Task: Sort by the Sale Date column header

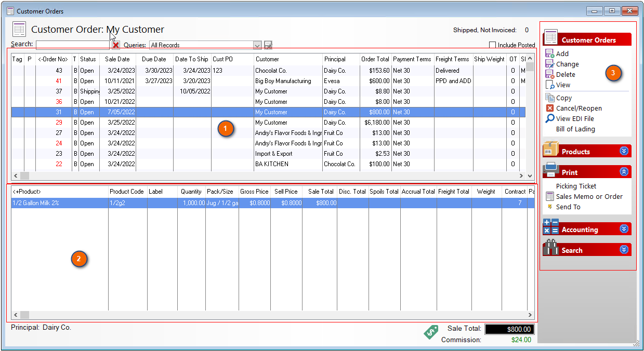Action: click(x=117, y=59)
